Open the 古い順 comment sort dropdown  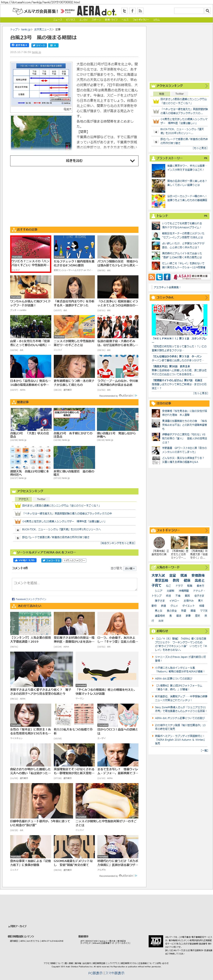tap(130, 568)
